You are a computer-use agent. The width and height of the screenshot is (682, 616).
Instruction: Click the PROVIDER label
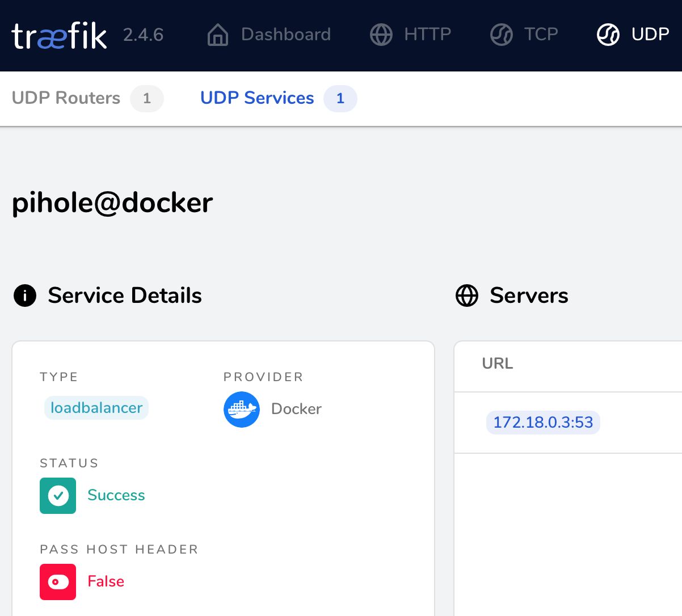pos(263,377)
